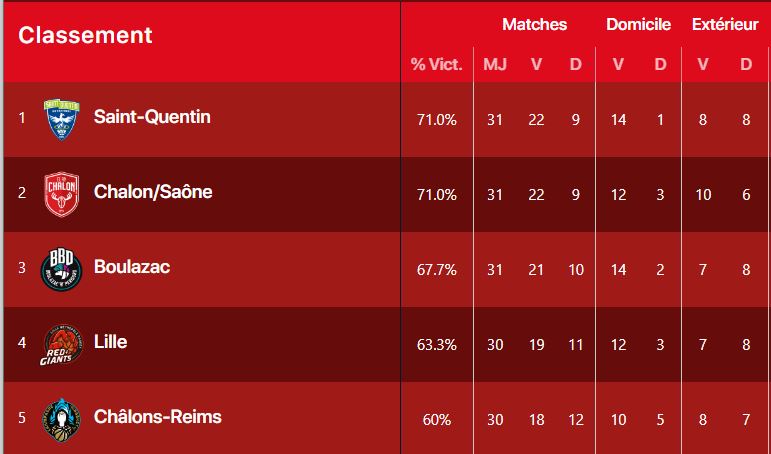Select the Lille team name
The image size is (771, 454).
tap(111, 342)
